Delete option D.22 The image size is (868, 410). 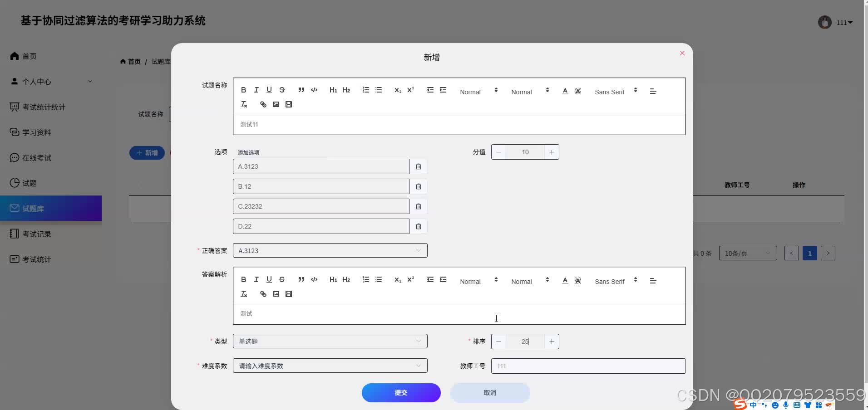click(419, 226)
